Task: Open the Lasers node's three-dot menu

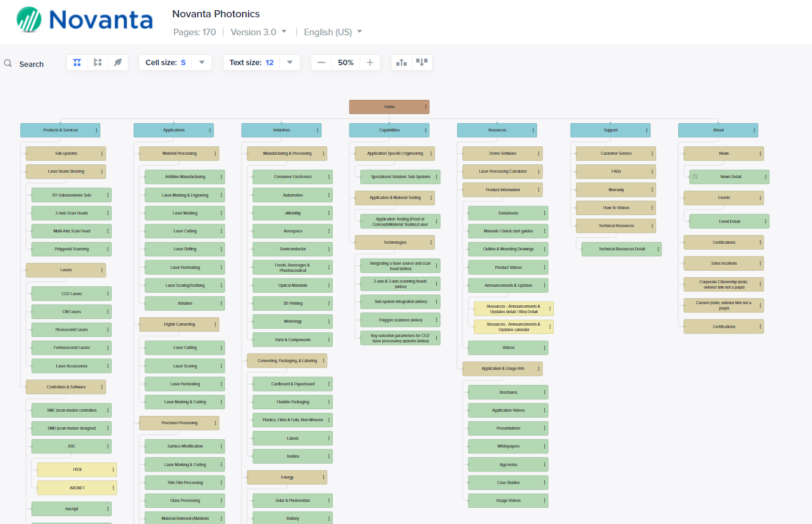Action: pos(102,270)
